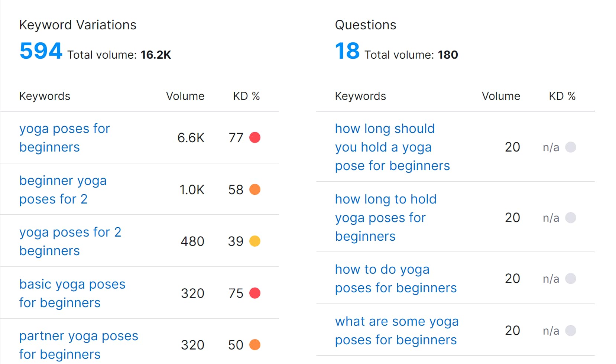Click the orange KD dot beside beginner yoga poses for 2
Screen dimensions: 616x364
coord(255,189)
